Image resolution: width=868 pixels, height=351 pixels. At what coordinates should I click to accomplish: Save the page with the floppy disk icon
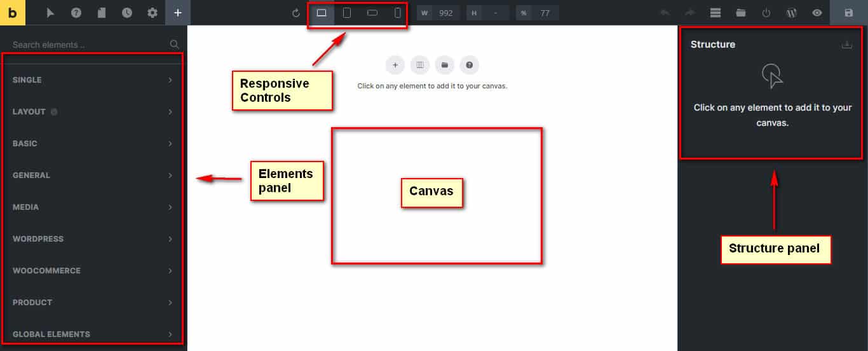(849, 13)
